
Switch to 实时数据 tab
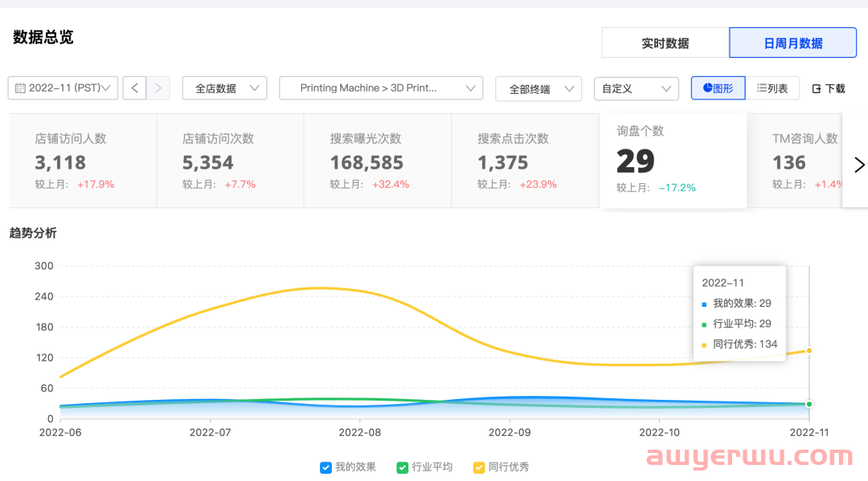[665, 43]
